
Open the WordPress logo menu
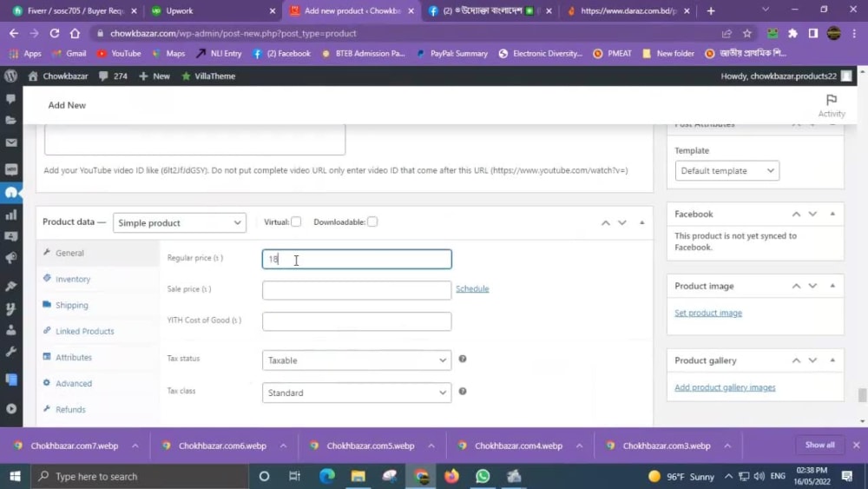(10, 76)
